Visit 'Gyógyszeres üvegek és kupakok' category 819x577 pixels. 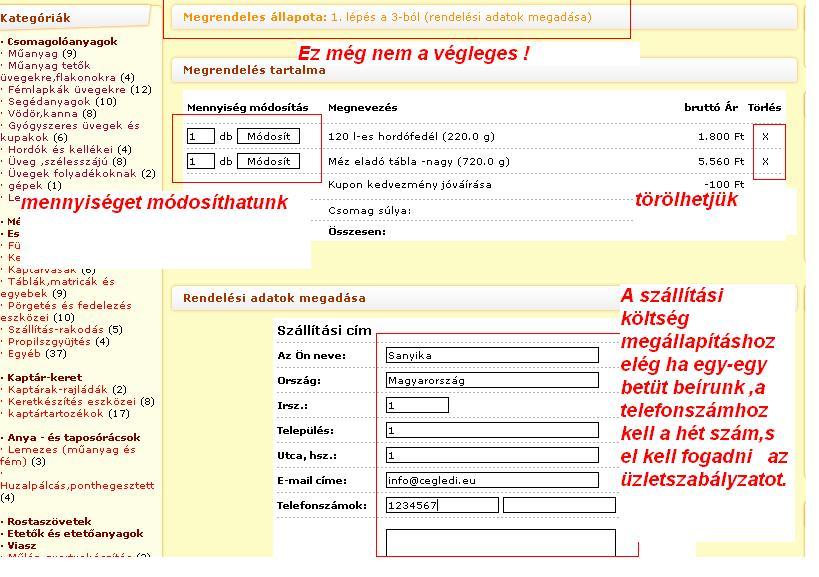click(x=70, y=132)
